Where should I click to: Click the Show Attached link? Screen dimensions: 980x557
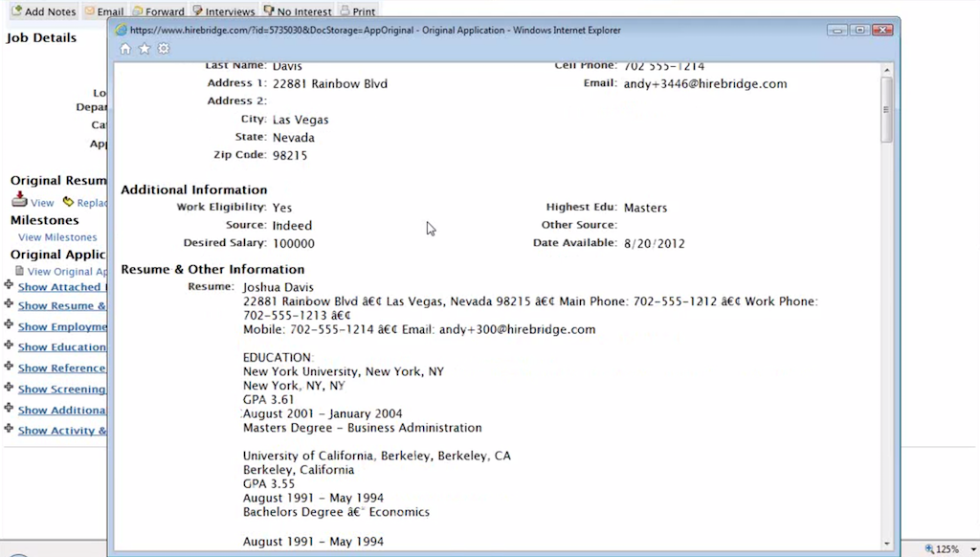[x=62, y=287]
